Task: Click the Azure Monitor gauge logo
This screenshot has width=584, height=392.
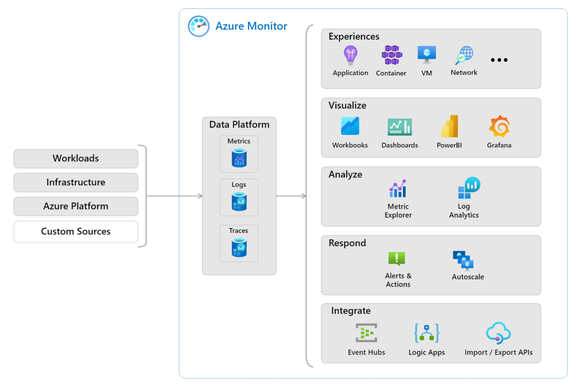Action: (198, 26)
